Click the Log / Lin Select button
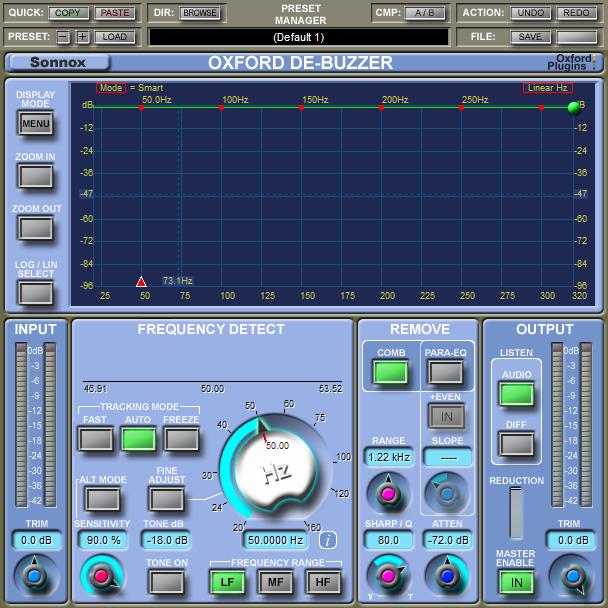Screen dimensions: 608x608 [x=36, y=293]
